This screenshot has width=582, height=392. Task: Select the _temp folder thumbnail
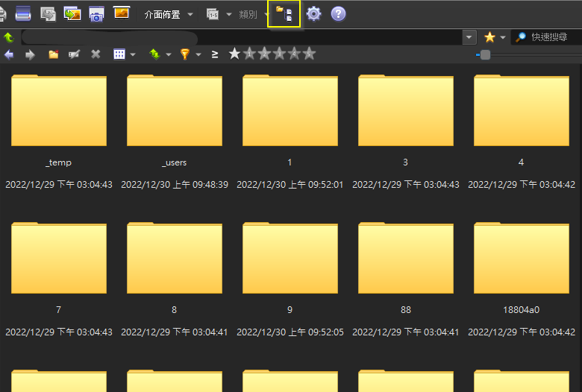(x=59, y=110)
